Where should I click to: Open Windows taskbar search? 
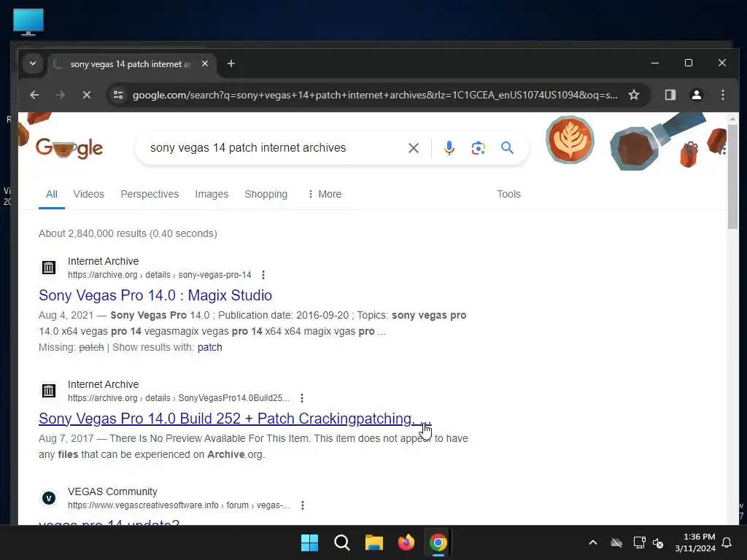point(342,542)
